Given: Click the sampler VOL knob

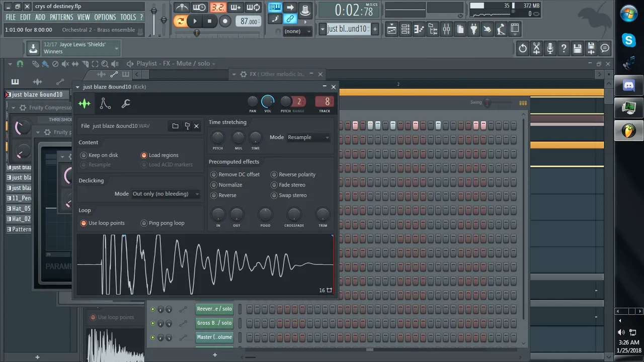Looking at the screenshot, I should 268,102.
